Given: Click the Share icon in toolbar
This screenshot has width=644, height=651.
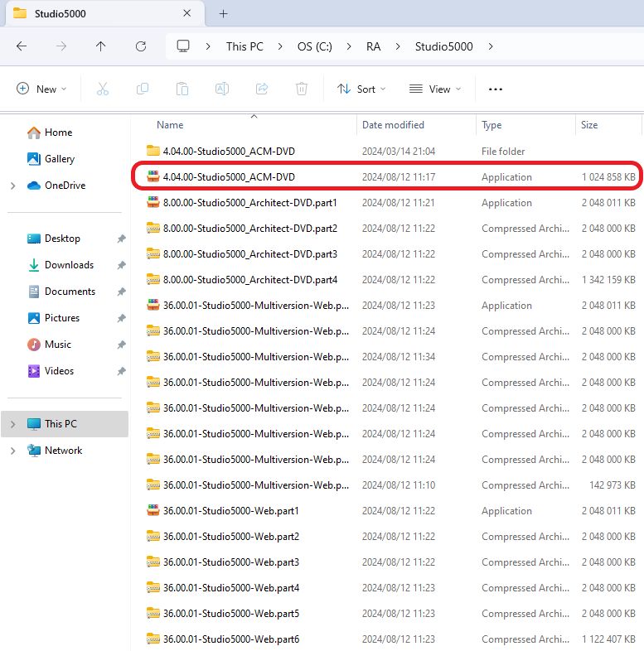Looking at the screenshot, I should coord(262,89).
